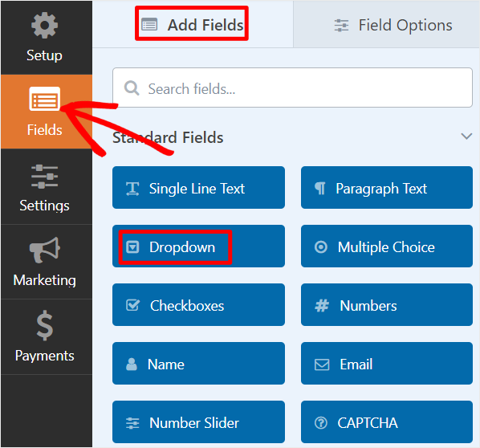480x448 pixels.
Task: Click the Fields label in sidebar
Action: 45,130
